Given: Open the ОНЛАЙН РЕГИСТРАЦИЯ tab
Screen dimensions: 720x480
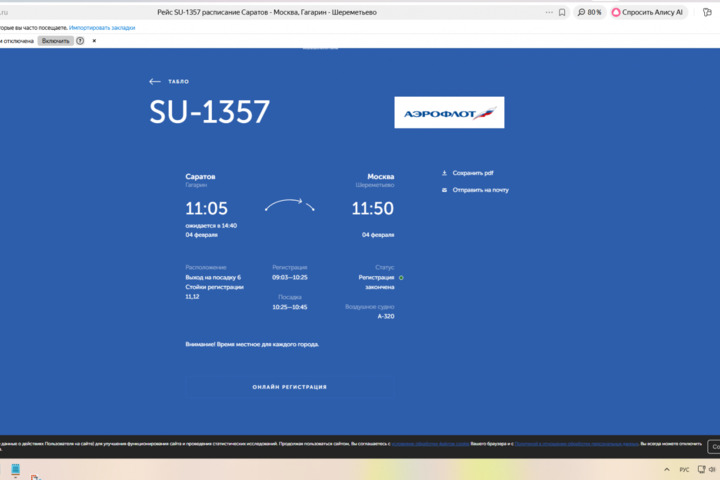Looking at the screenshot, I should tap(289, 387).
